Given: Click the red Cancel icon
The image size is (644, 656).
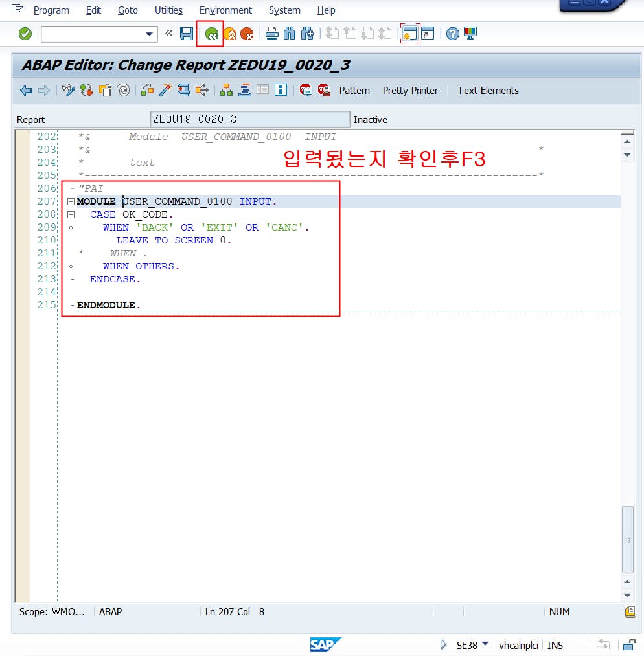Looking at the screenshot, I should [x=247, y=34].
